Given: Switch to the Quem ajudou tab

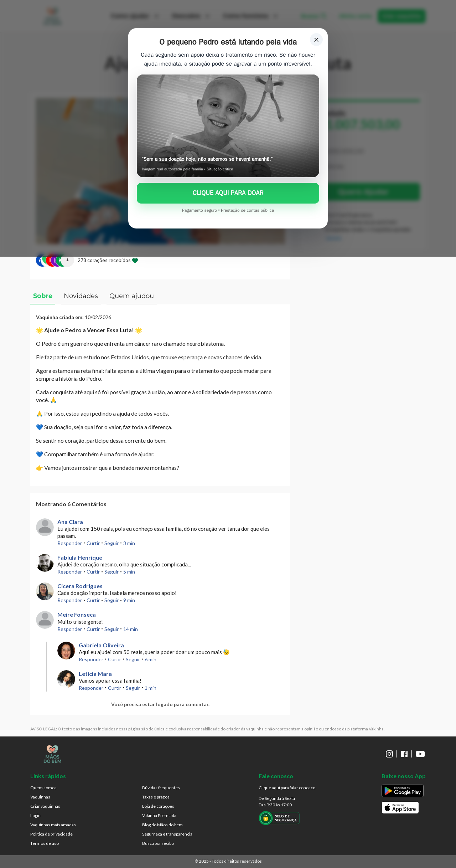Looking at the screenshot, I should (x=131, y=296).
